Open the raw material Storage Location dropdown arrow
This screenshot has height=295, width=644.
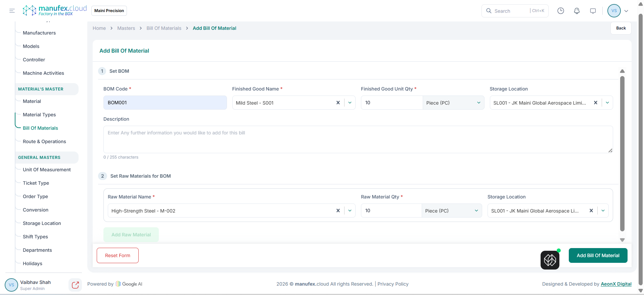pyautogui.click(x=603, y=211)
